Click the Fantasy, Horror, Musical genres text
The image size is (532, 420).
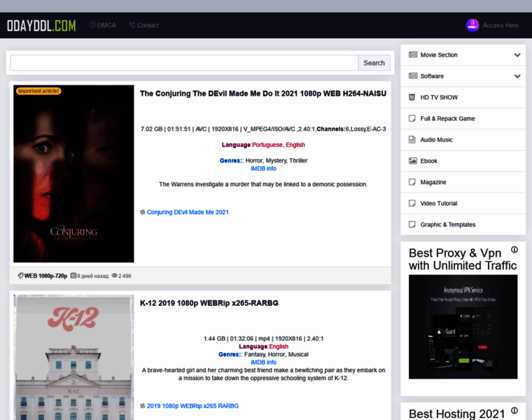click(276, 354)
